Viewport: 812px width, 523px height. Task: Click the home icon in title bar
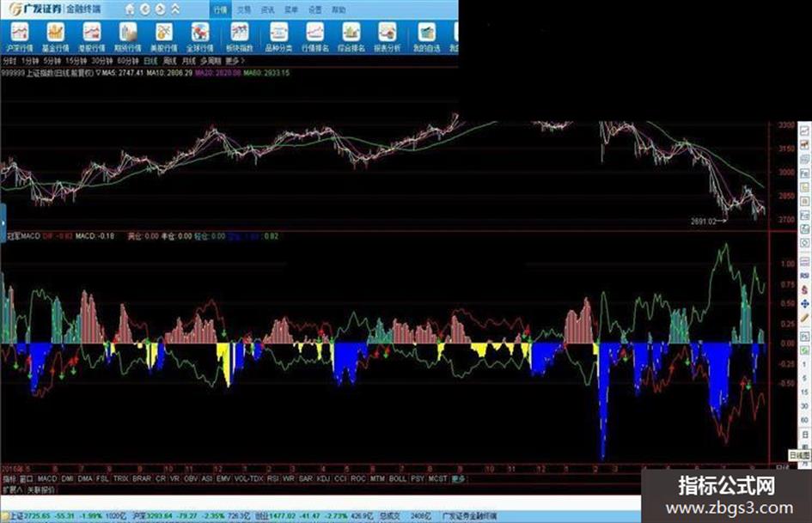pos(130,9)
